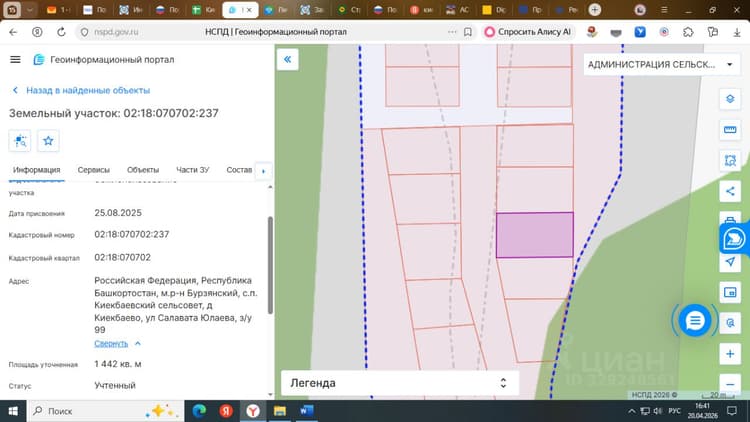This screenshot has height=422, width=750.
Task: Click the Спросить Алису AI button
Action: point(528,32)
